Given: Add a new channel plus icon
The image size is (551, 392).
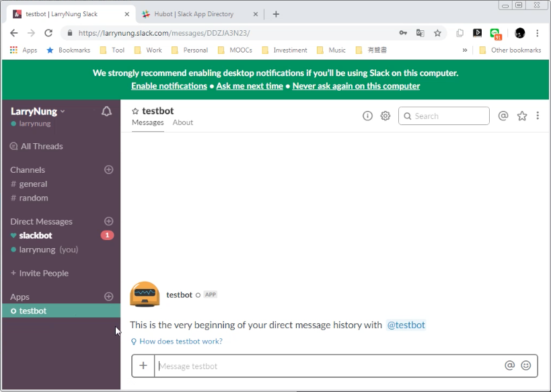Looking at the screenshot, I should [x=109, y=169].
